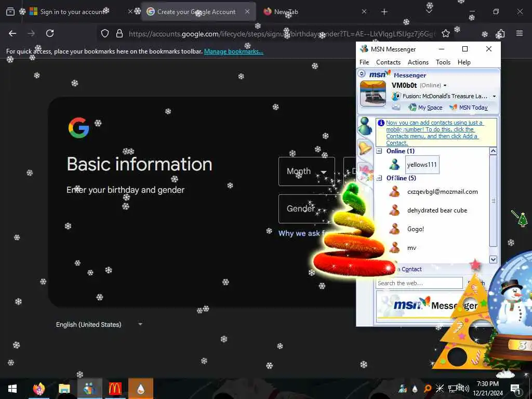
Task: Select contact Gogo!
Action: tap(415, 229)
